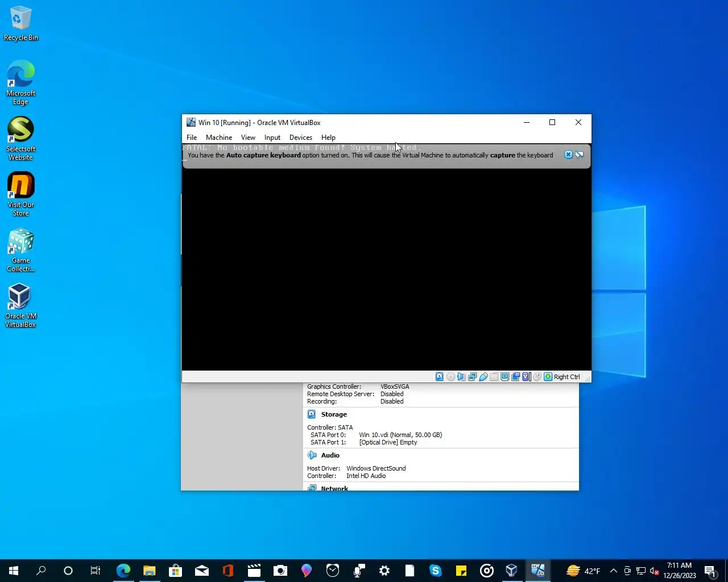Screen dimensions: 728x582
Task: Open the Windows Start menu
Action: coord(14,571)
